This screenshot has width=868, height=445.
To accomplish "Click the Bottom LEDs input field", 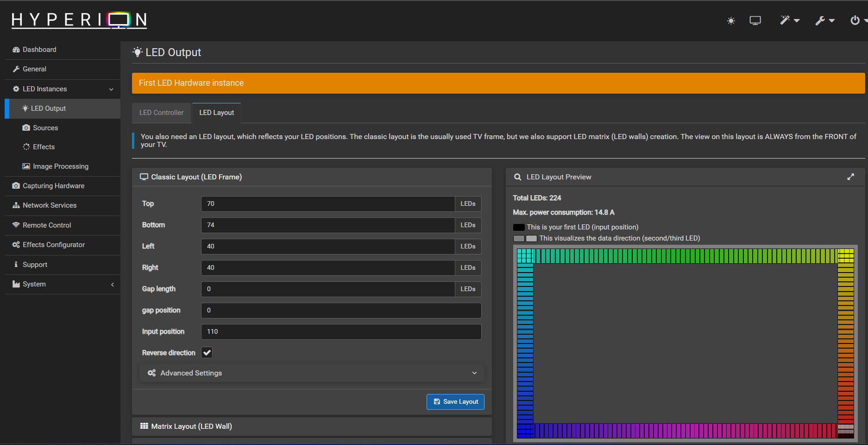I will [328, 225].
